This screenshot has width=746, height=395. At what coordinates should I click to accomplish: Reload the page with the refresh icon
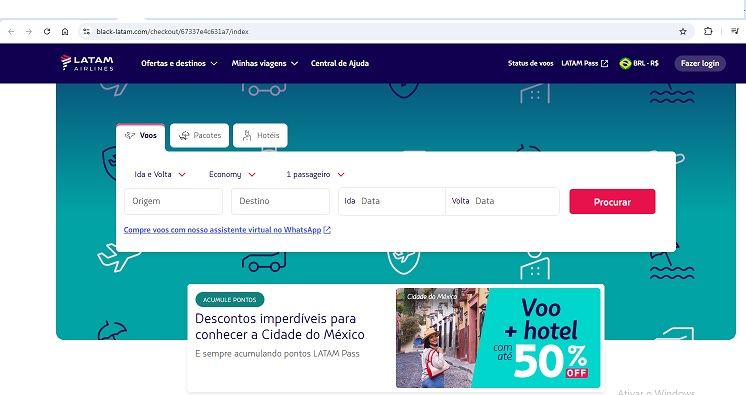(47, 31)
